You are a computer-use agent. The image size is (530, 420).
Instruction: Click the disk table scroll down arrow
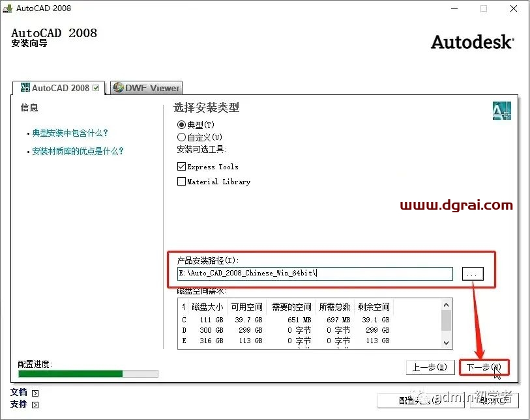coord(446,343)
